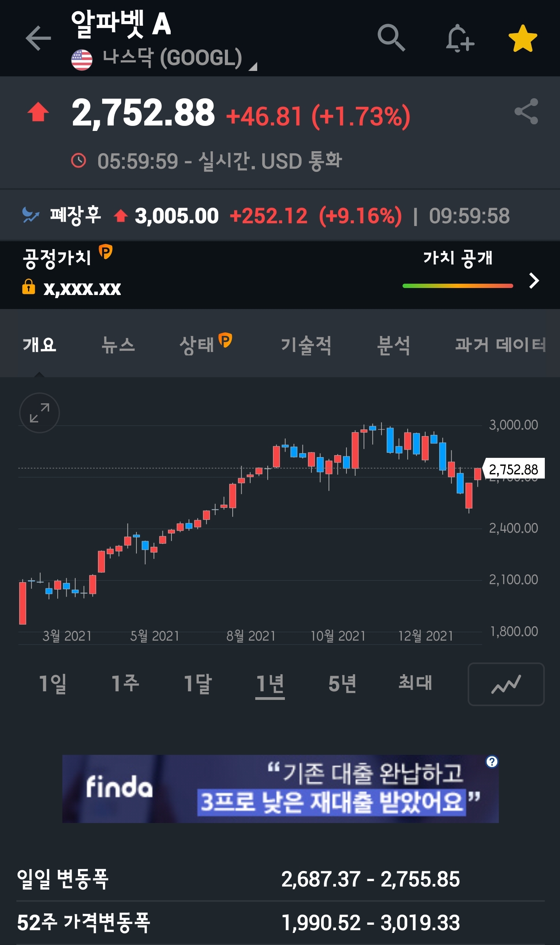
Task: Open 가치 공개 fair value details
Action: (x=458, y=258)
